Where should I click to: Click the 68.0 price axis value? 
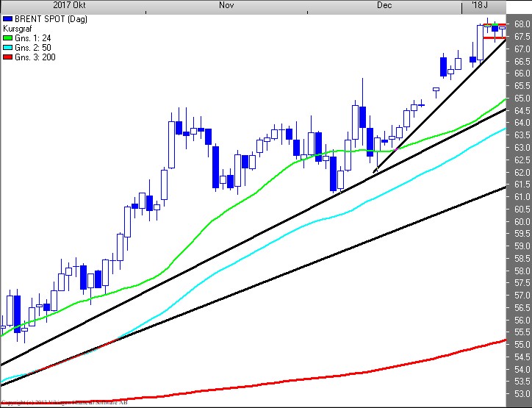522,24
